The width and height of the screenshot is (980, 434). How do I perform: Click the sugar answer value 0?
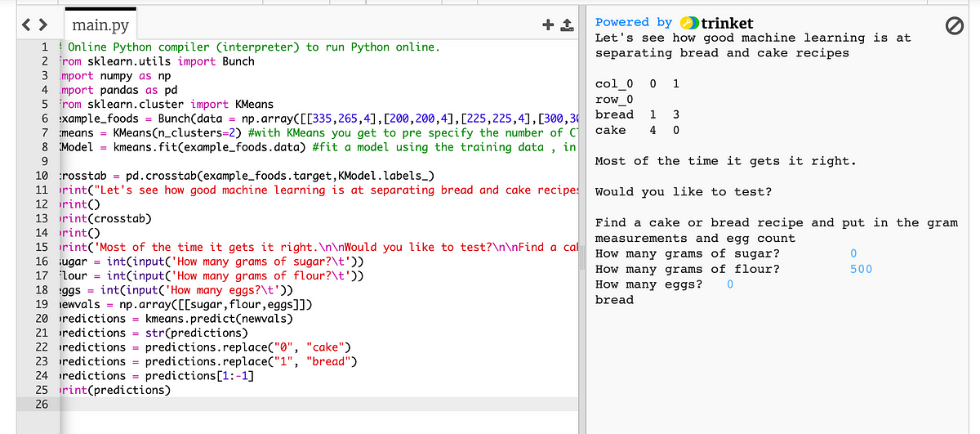pos(853,253)
